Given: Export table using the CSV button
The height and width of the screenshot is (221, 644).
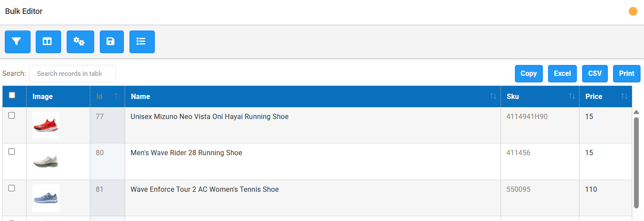Looking at the screenshot, I should coord(595,74).
